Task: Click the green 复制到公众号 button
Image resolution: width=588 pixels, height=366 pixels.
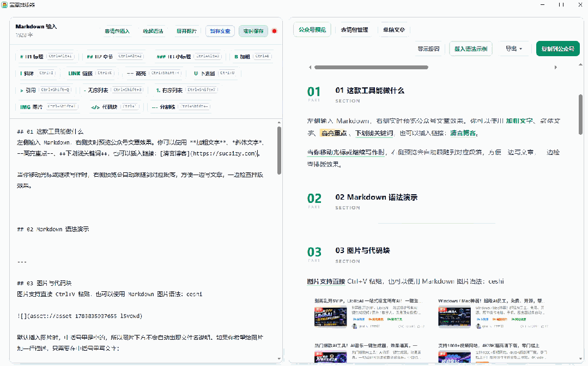Action: (558, 49)
